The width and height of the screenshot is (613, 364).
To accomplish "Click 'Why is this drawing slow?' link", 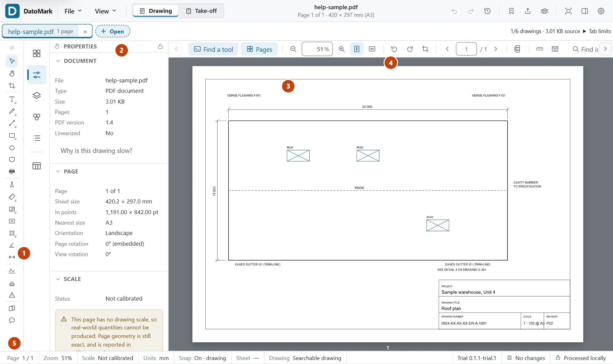I will click(x=97, y=150).
